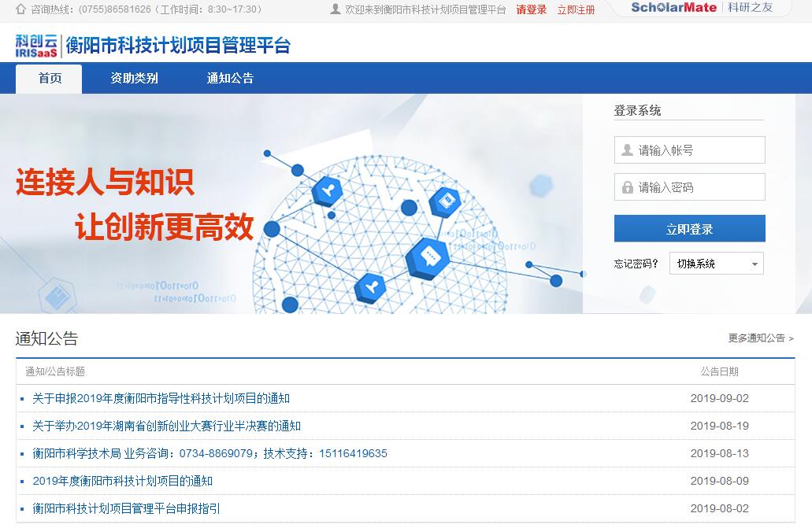Click the hotline text (0755)86581626

click(x=115, y=9)
